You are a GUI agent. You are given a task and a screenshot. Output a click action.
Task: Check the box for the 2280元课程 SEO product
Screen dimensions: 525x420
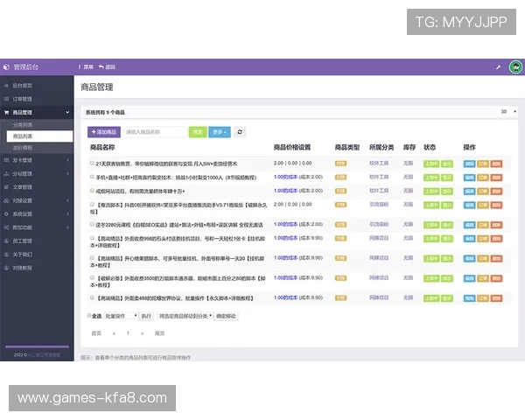pyautogui.click(x=92, y=224)
